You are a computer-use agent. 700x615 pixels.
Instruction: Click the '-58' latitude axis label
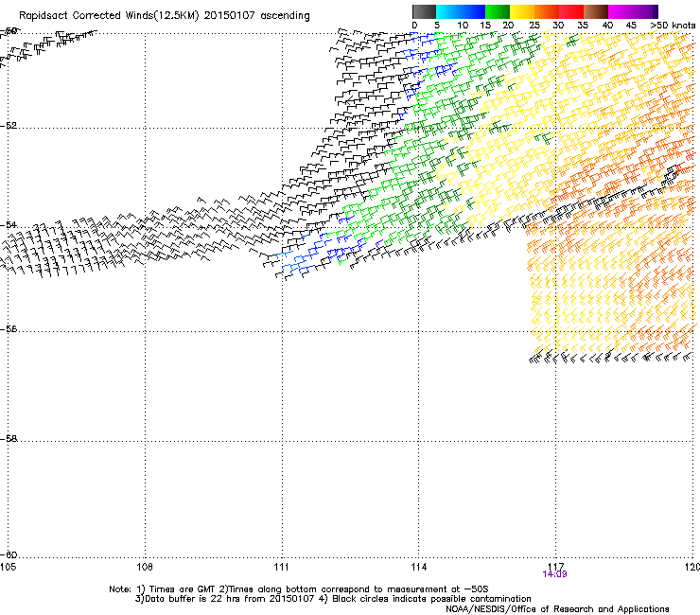pyautogui.click(x=9, y=439)
